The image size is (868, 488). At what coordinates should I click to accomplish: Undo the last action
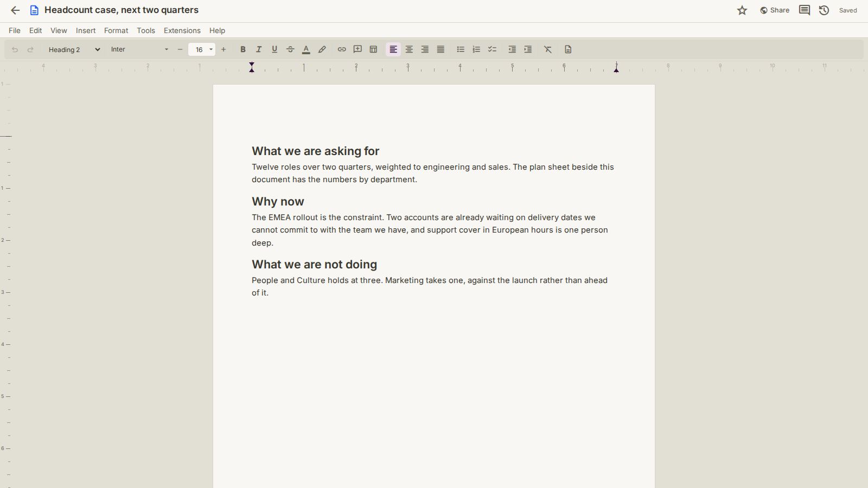pos(15,49)
